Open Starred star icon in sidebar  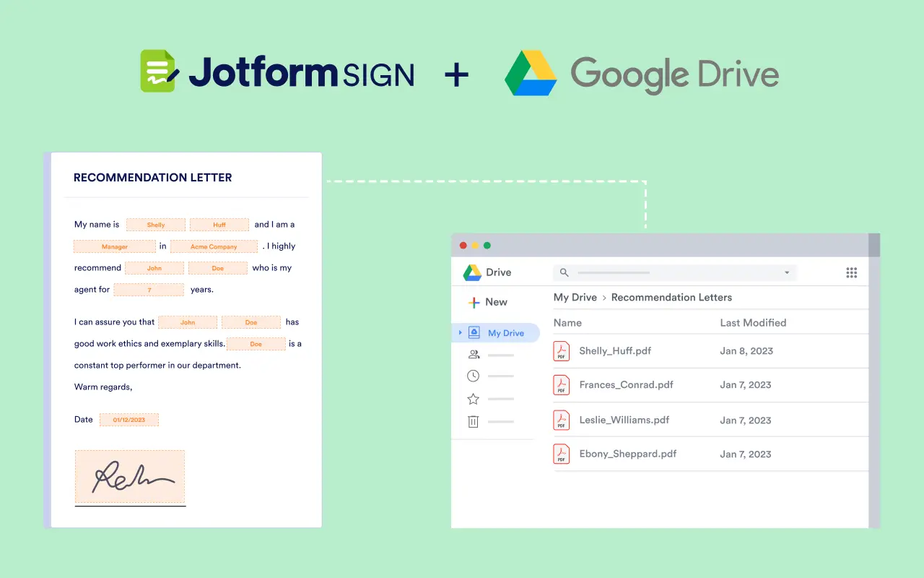(473, 399)
